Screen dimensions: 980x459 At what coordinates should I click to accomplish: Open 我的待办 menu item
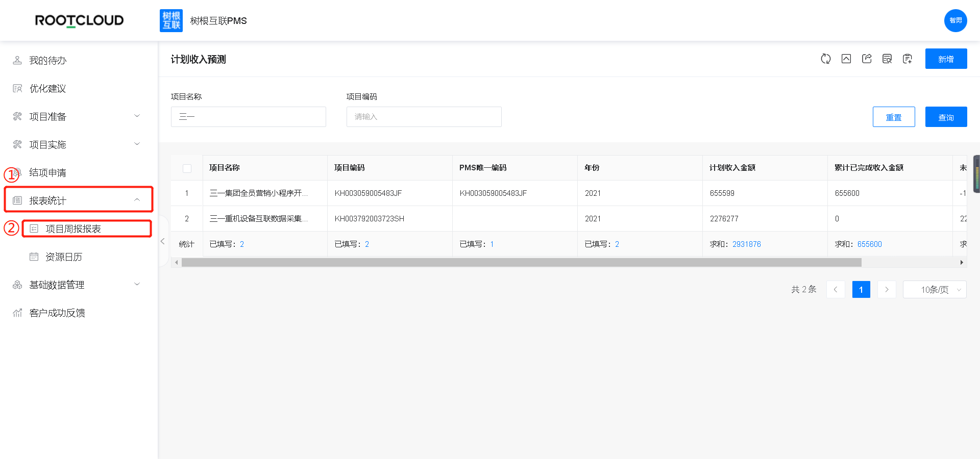coord(48,60)
